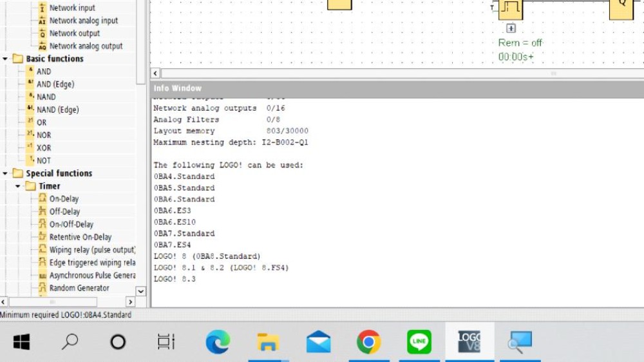Image resolution: width=644 pixels, height=362 pixels.
Task: Pick the OR gate icon
Action: pyautogui.click(x=30, y=122)
